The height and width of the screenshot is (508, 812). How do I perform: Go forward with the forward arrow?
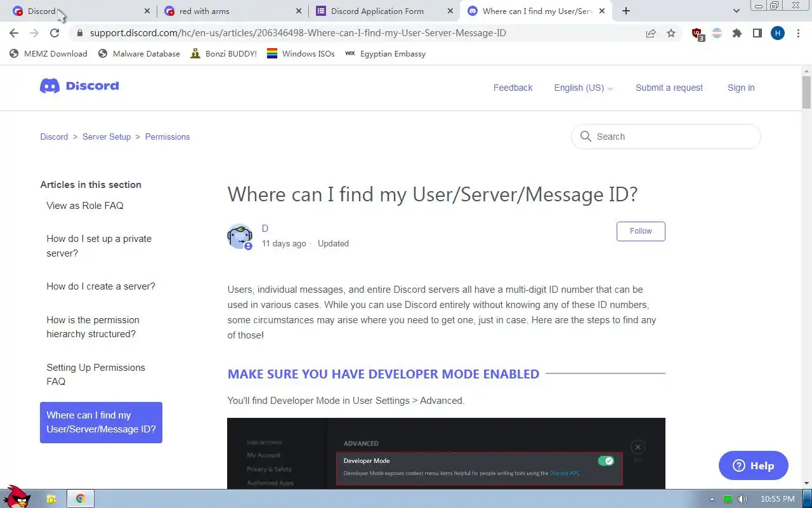pyautogui.click(x=34, y=33)
